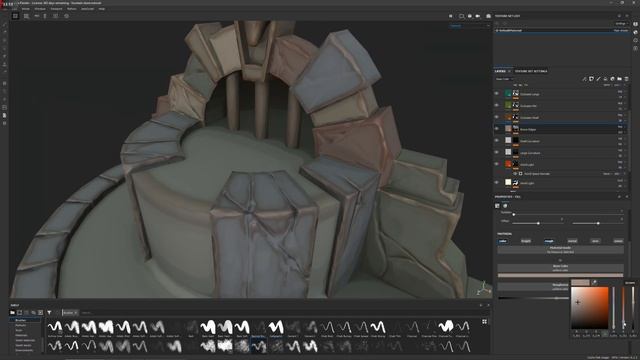Screen dimensions: 640x360
Task: Add an effect with the magic wand icon in Layers
Action: pyautogui.click(x=584, y=79)
